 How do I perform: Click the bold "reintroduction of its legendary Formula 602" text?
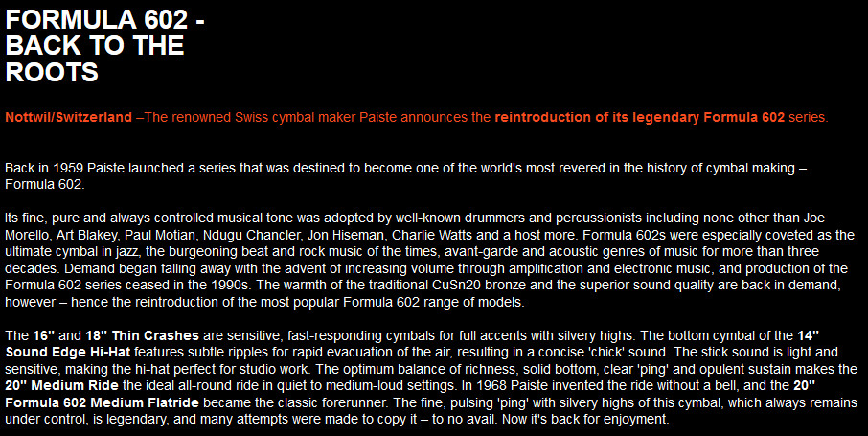[639, 118]
